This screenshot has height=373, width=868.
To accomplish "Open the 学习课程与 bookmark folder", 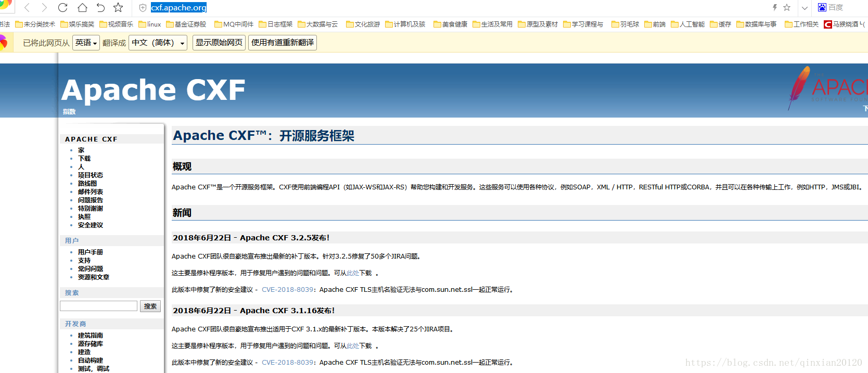I will 583,24.
